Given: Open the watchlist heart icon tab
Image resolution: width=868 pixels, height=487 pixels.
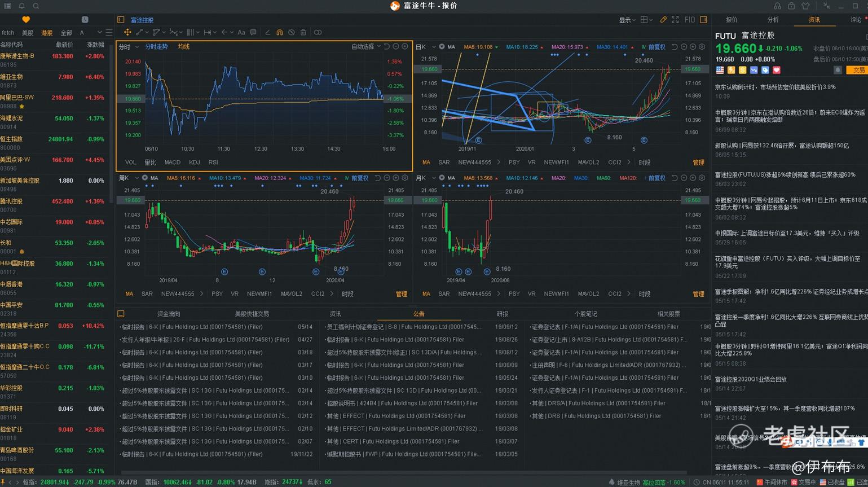Looking at the screenshot, I should pos(26,20).
